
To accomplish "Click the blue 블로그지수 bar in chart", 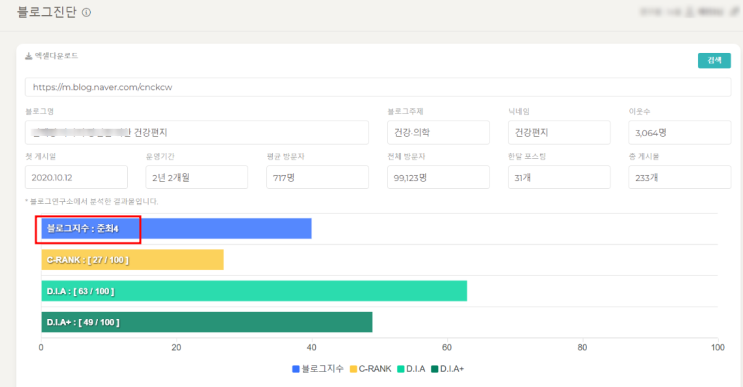I will (176, 228).
